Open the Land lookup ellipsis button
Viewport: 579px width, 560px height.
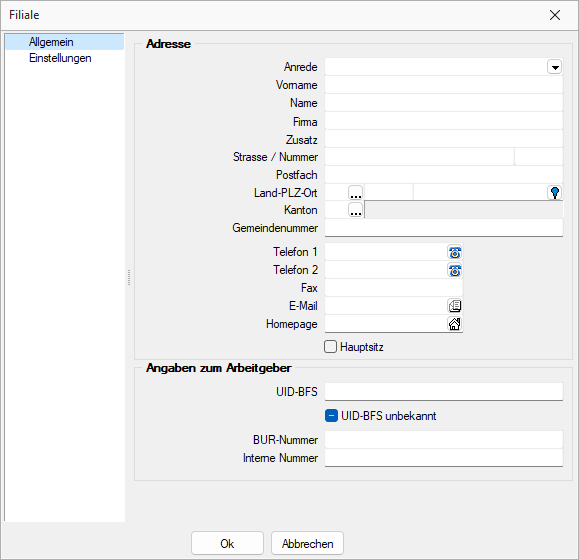pos(356,193)
